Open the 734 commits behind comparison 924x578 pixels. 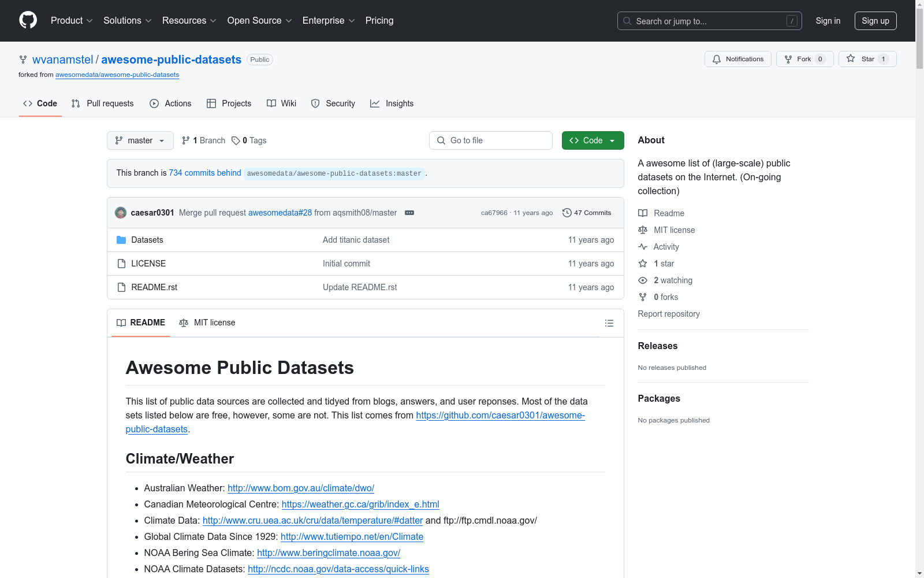click(205, 173)
